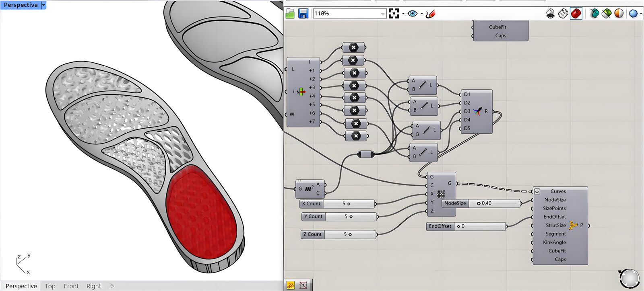Screen dimensions: 644x291
Task: Open the blue sphere icon's dropdown arrow
Action: [640, 14]
